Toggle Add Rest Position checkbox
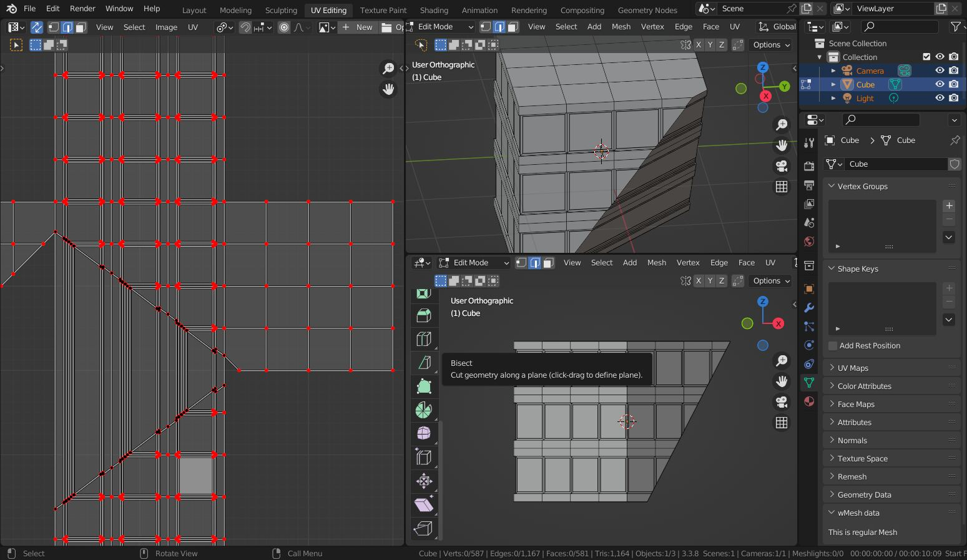Screen dimensions: 967x560 click(833, 346)
